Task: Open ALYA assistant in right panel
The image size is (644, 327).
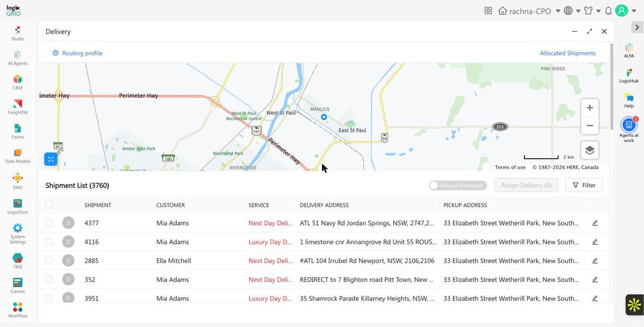Action: [x=629, y=50]
